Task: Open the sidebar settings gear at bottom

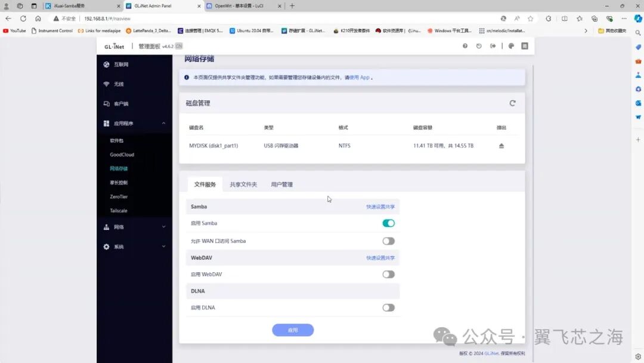Action: tap(638, 357)
